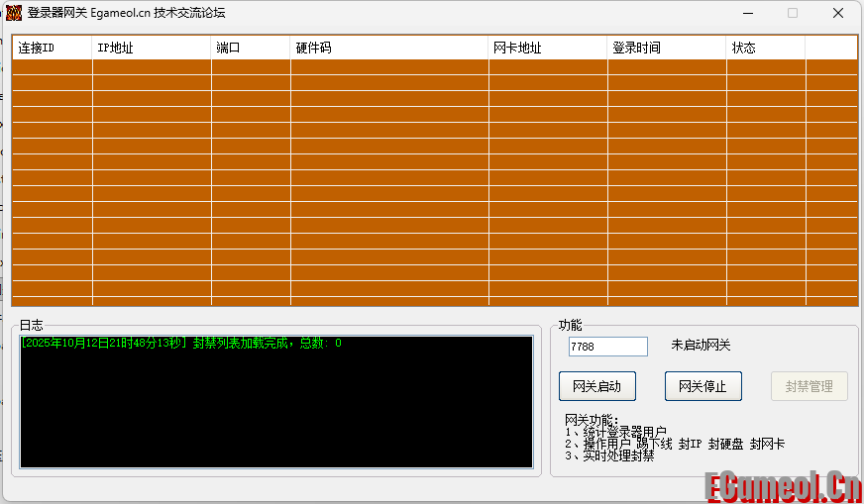Sort by the 连接ID column header
864x504 pixels.
(x=52, y=48)
